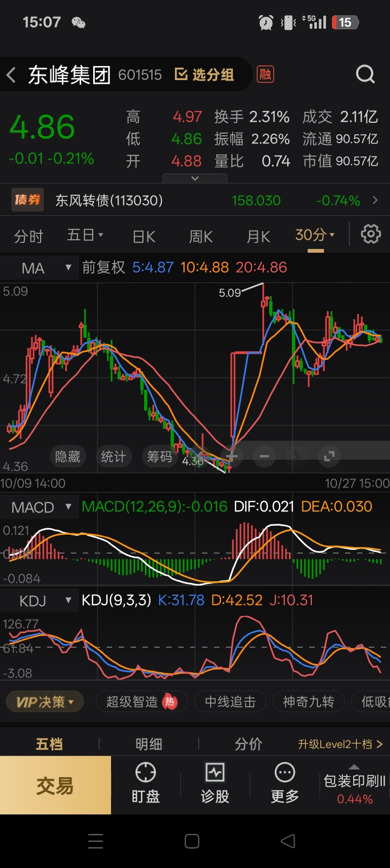Expand 包装印刷 sector panel
The width and height of the screenshot is (390, 868).
pyautogui.click(x=354, y=786)
